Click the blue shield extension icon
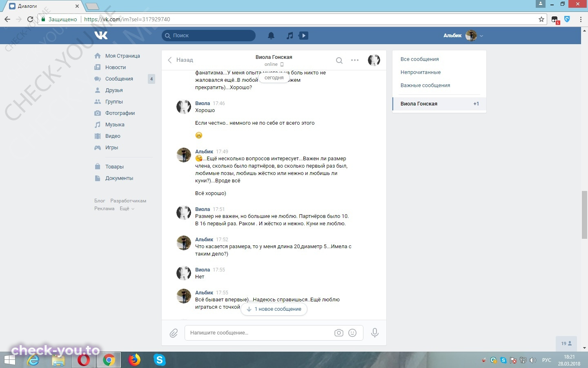This screenshot has width=588, height=368. [567, 19]
